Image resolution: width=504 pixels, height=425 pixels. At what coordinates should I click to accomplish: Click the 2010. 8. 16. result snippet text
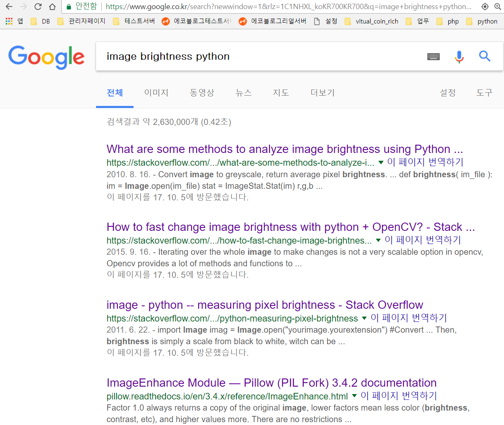coord(300,180)
